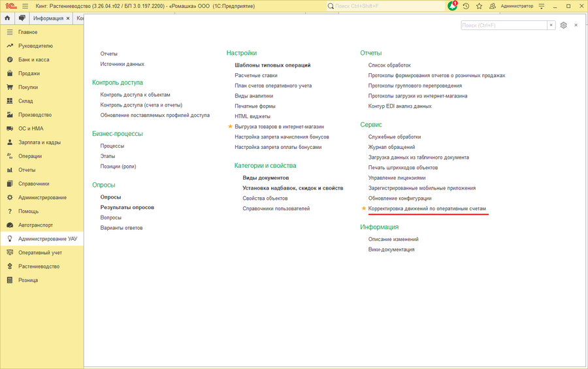Close the Информация tab
Viewport: 588px width, 369px height.
[68, 18]
